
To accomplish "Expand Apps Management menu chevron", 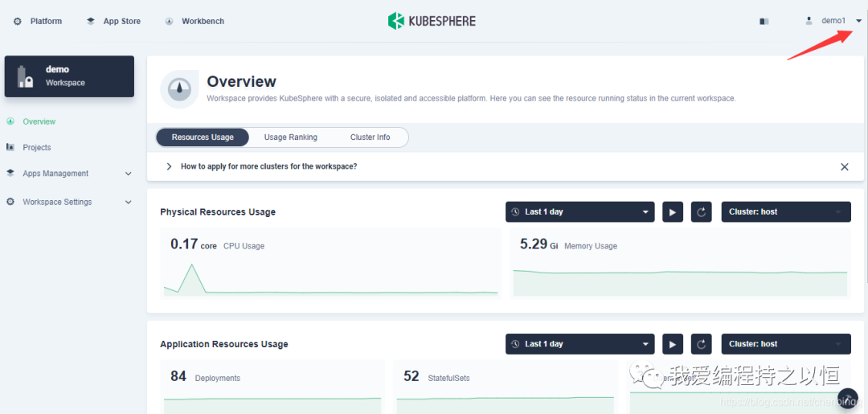I will 129,174.
